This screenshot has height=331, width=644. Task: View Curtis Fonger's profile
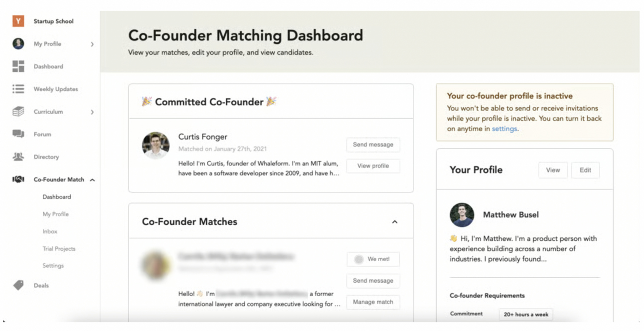373,165
